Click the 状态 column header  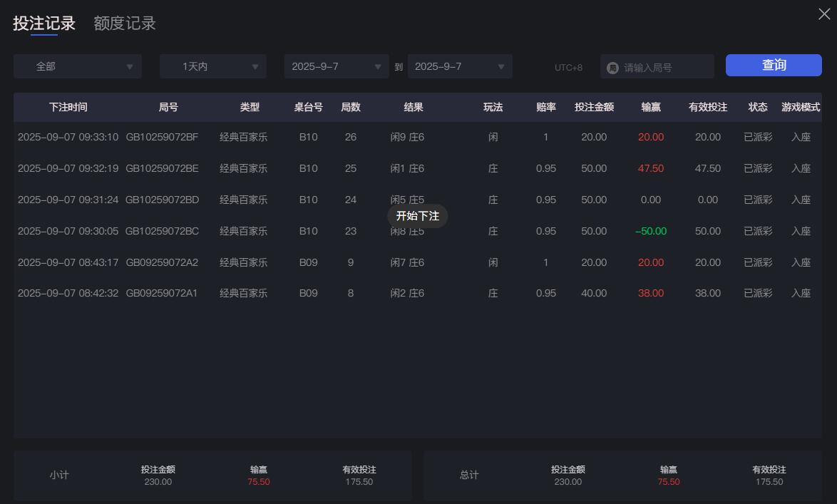(x=757, y=108)
